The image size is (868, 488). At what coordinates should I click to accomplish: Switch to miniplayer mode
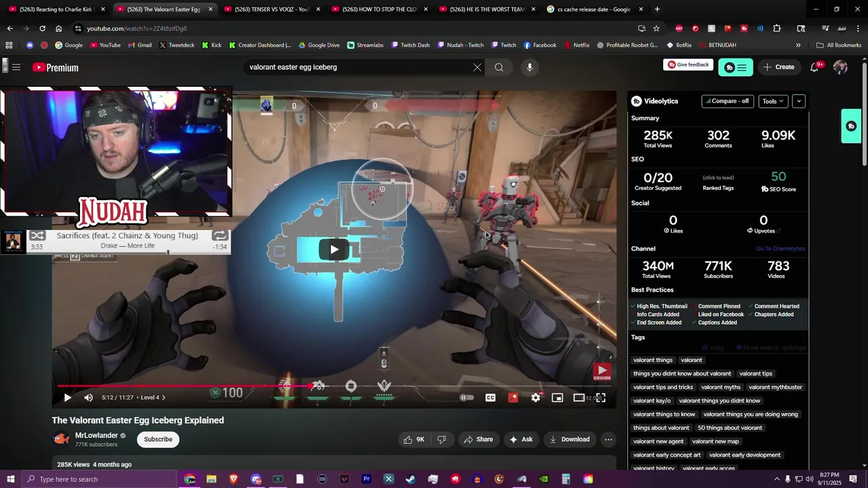click(x=557, y=398)
